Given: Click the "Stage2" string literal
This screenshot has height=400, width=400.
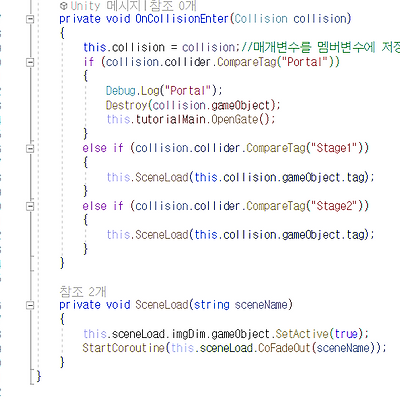Looking at the screenshot, I should tap(335, 206).
